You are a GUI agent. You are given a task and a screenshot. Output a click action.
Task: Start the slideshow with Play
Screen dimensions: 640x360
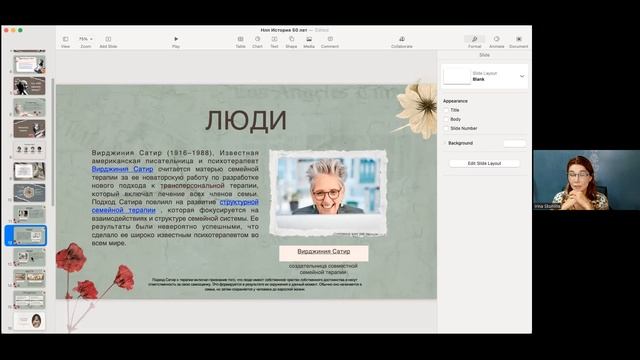176,39
